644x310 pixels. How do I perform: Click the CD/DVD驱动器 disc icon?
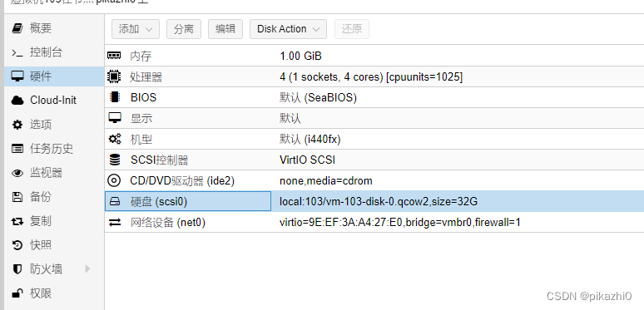coord(114,180)
